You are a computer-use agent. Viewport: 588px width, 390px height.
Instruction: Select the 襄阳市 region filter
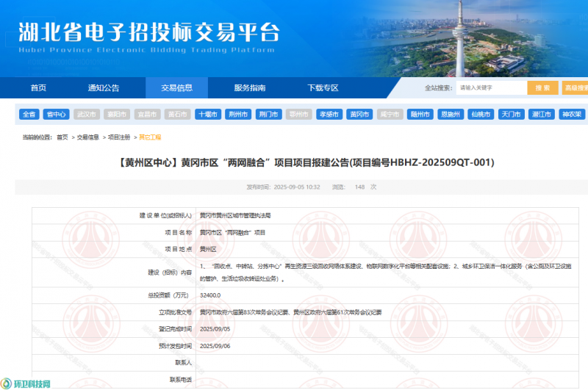(x=117, y=115)
